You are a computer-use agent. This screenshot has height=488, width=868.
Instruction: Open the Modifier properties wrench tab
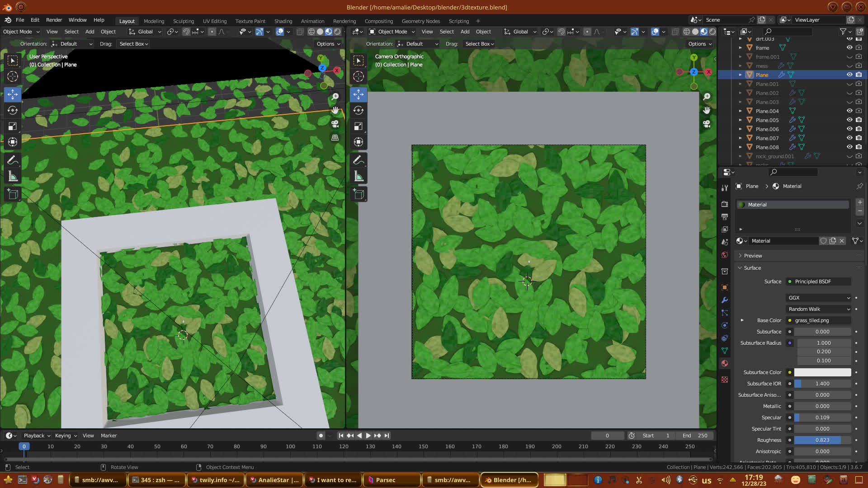point(725,300)
